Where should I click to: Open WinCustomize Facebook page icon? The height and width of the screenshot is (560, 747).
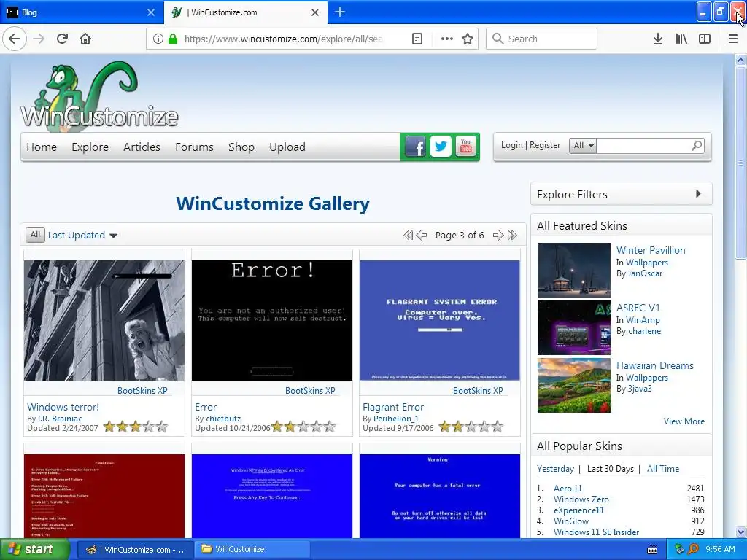coord(415,147)
